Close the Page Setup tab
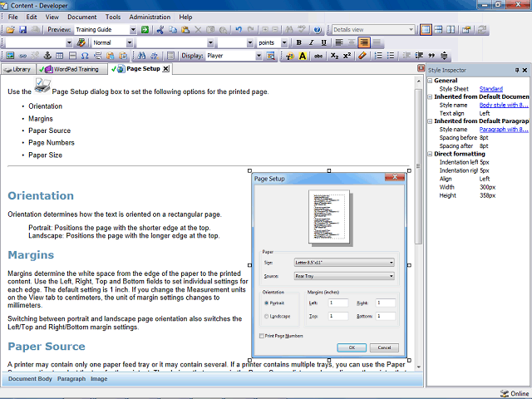This screenshot has height=399, width=532. click(x=165, y=69)
